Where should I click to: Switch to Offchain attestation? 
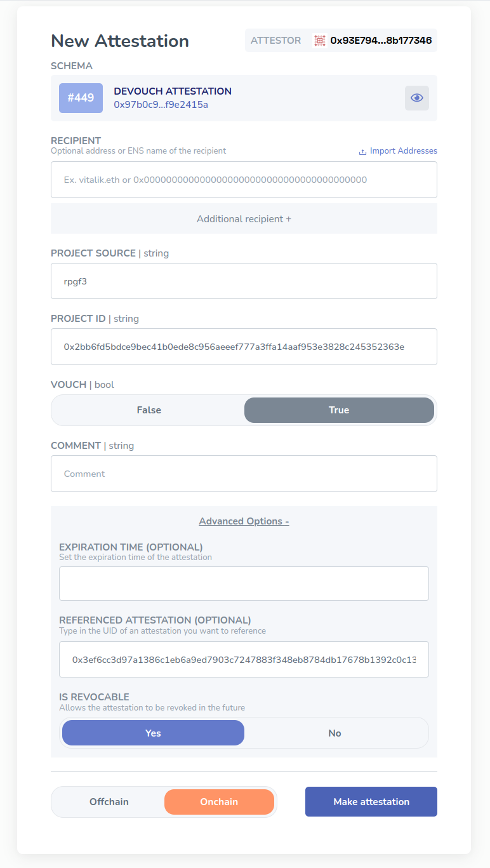pyautogui.click(x=109, y=802)
